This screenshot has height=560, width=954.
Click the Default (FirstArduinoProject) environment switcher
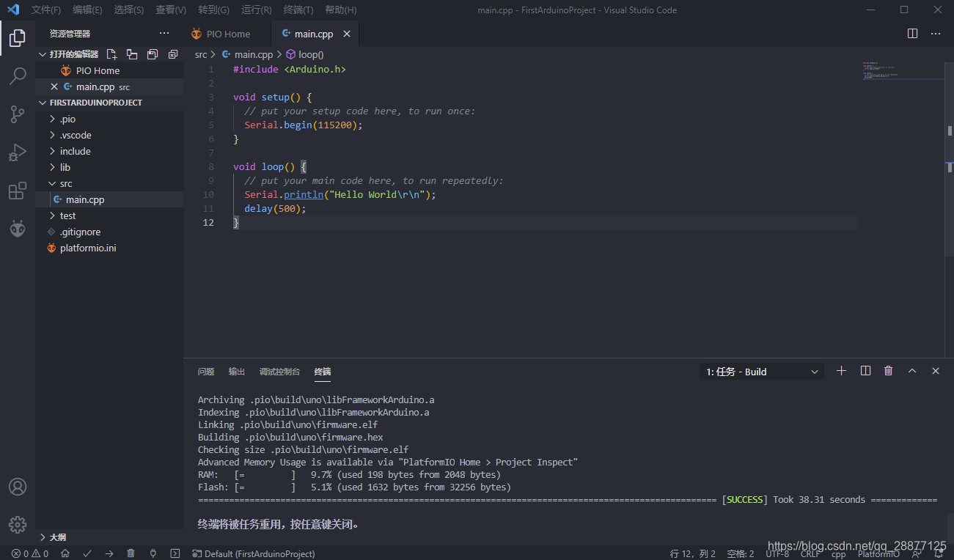click(x=254, y=553)
